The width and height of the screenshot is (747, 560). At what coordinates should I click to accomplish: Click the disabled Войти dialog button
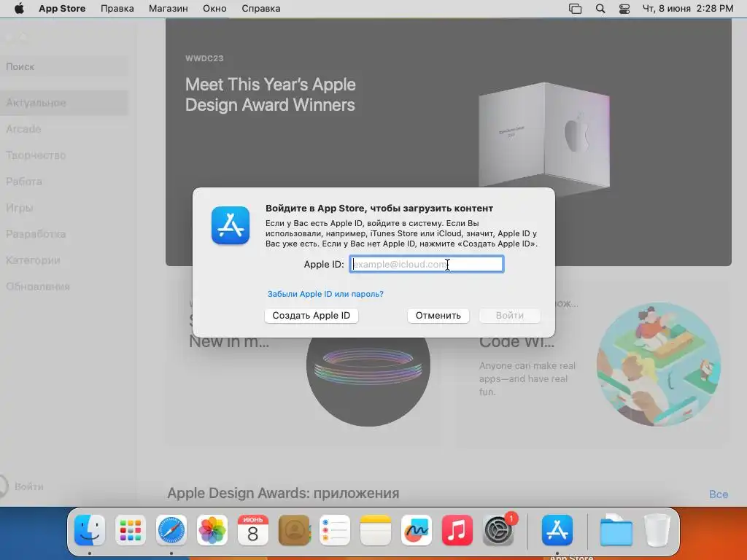pyautogui.click(x=510, y=315)
